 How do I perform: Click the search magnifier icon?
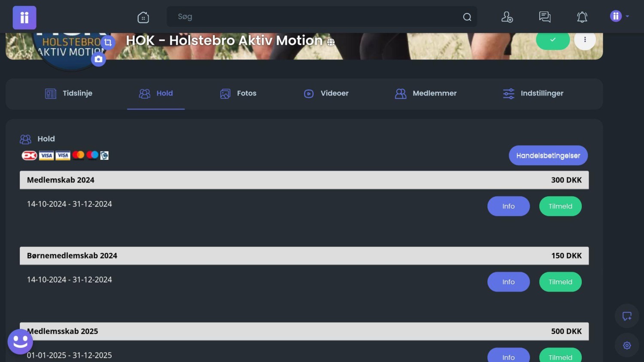tap(467, 17)
